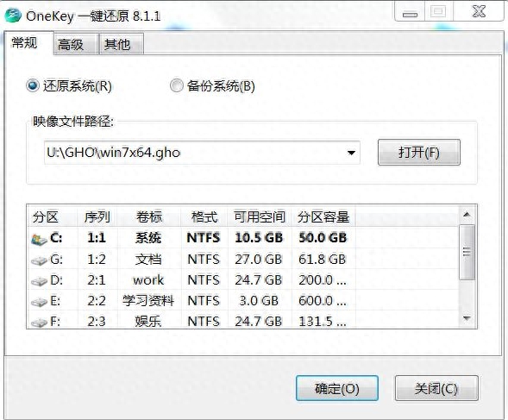Click the 61.8 GB capacity cell
This screenshot has width=508, height=420.
[x=323, y=260]
